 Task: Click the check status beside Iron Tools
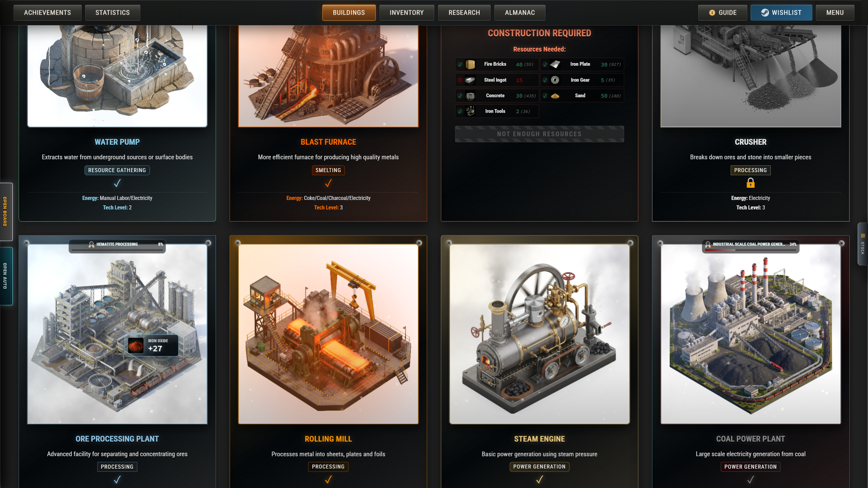(460, 111)
